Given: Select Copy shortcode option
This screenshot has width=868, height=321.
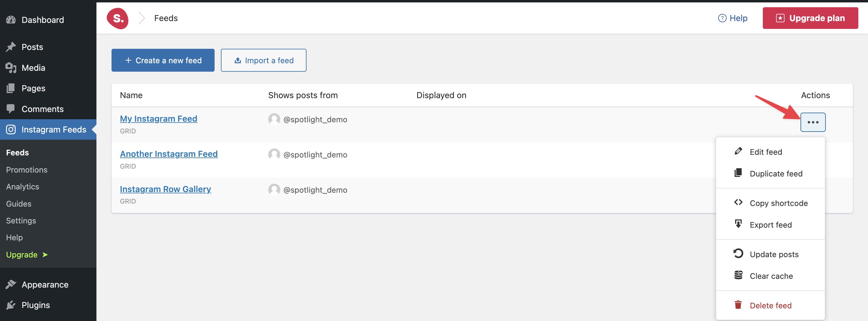Looking at the screenshot, I should (770, 203).
